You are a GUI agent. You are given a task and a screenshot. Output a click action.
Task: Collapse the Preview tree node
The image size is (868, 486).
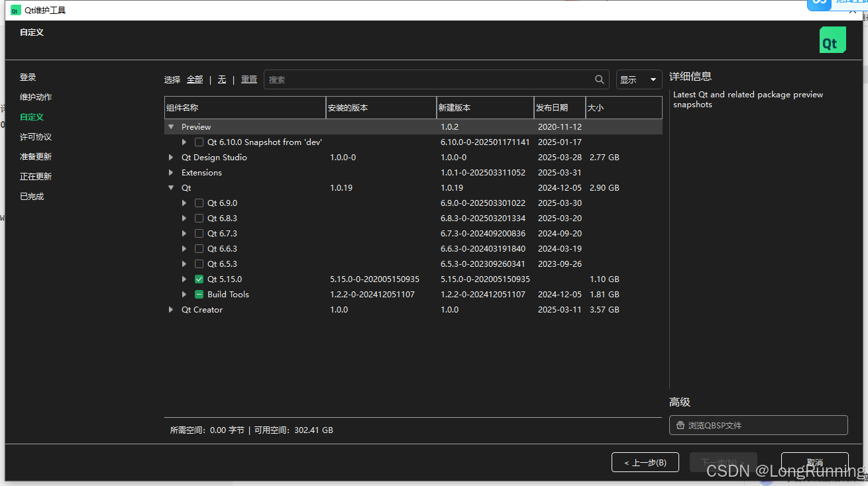coord(171,127)
